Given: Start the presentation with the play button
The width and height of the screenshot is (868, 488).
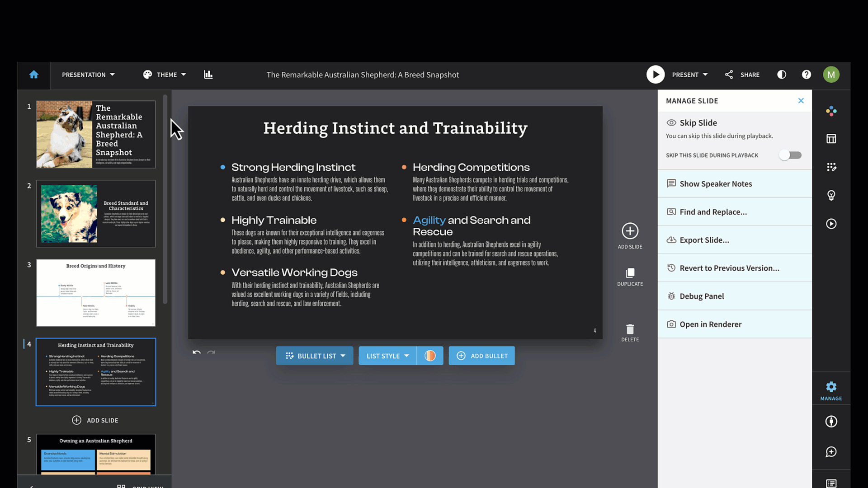Looking at the screenshot, I should 655,75.
